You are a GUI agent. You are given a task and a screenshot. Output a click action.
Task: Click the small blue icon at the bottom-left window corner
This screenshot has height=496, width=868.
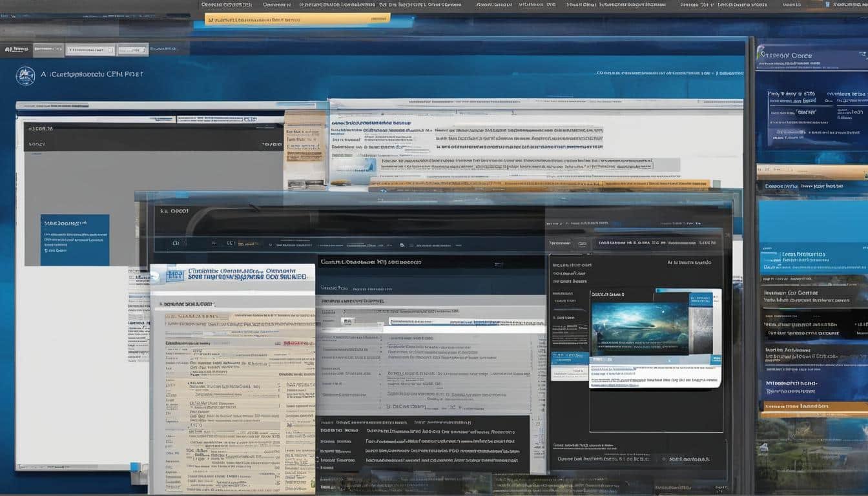(x=134, y=466)
